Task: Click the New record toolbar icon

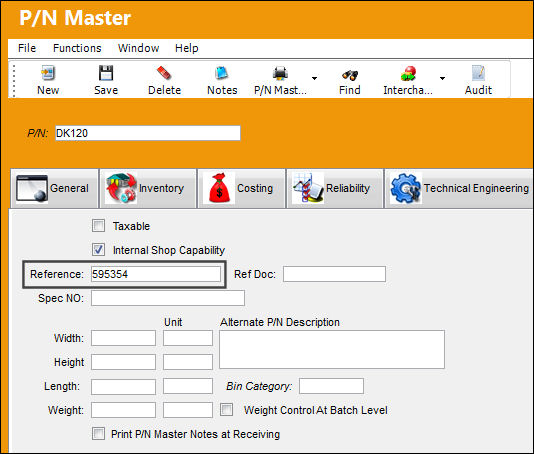Action: point(48,73)
